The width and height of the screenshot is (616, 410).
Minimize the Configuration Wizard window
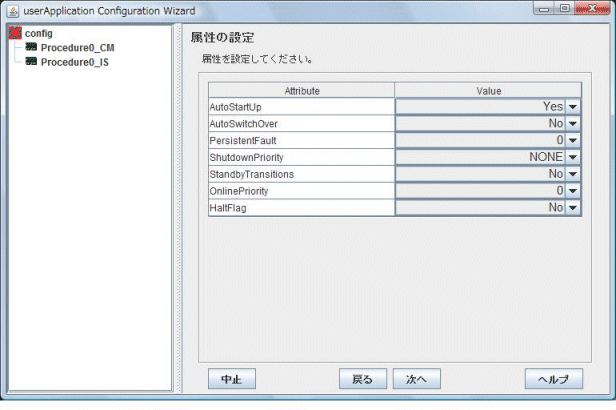[x=544, y=9]
